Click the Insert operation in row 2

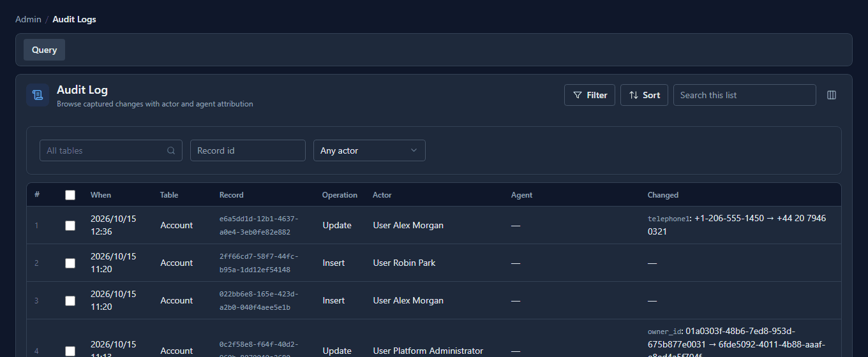tap(334, 263)
